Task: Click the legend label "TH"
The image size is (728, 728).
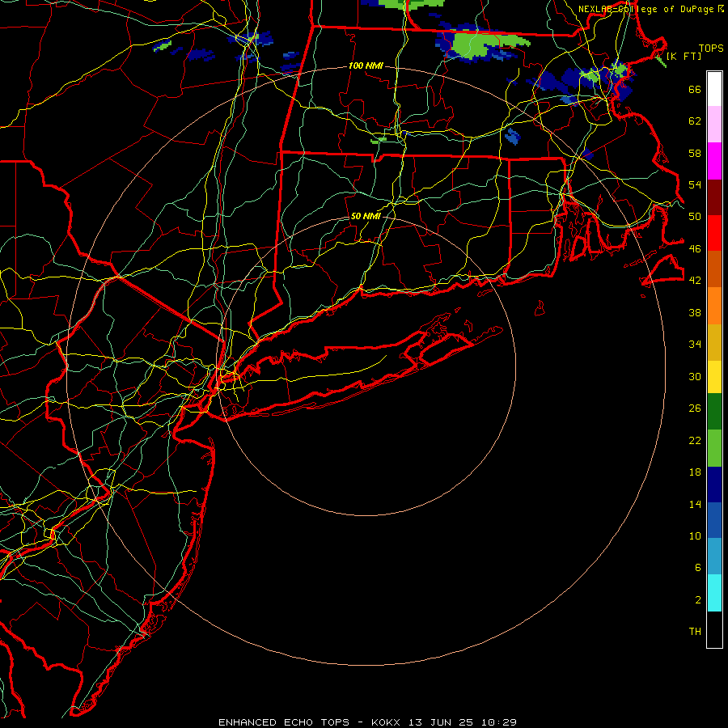Action: [695, 632]
